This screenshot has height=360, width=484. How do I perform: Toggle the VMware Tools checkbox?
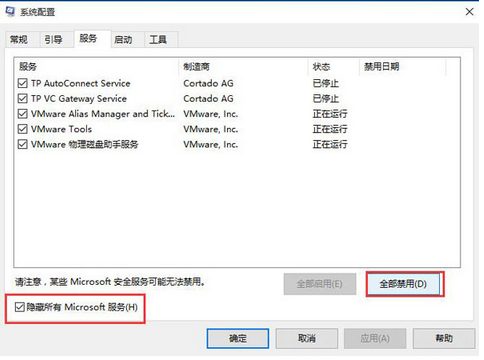(23, 129)
